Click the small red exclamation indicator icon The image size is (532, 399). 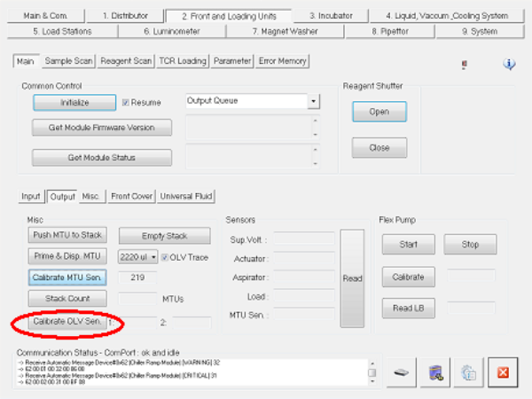point(466,65)
